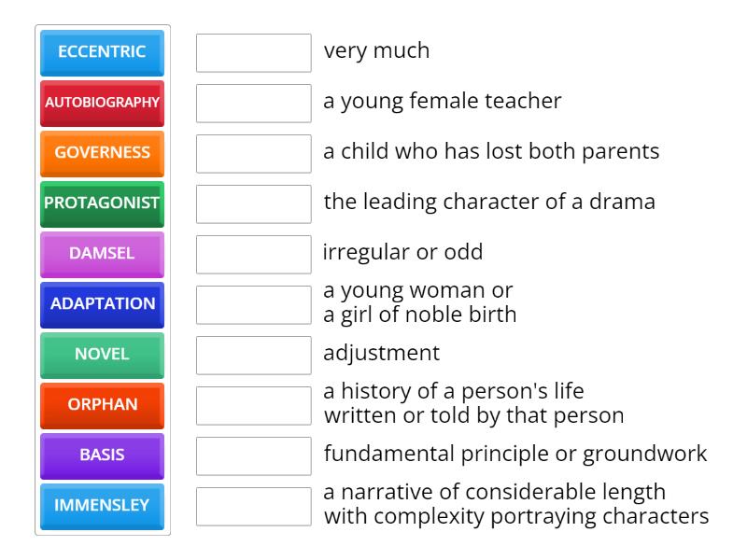Screen dimensions: 747x560
Task: Select the ECCENTRIC word tile
Action: [101, 53]
